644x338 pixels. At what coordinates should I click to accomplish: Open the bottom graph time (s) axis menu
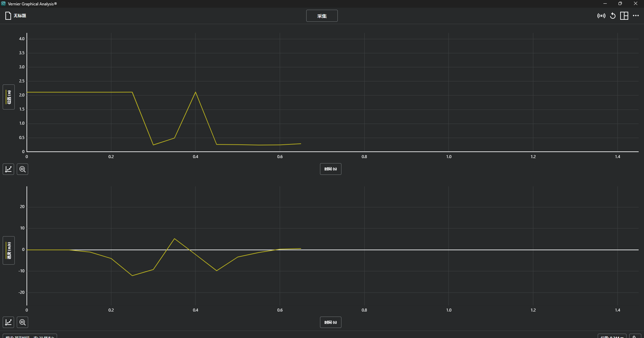point(330,322)
